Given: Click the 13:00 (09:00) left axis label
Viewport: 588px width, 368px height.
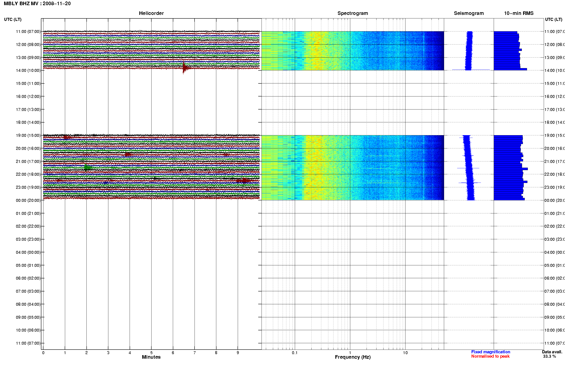Looking at the screenshot, I should pyautogui.click(x=28, y=58).
